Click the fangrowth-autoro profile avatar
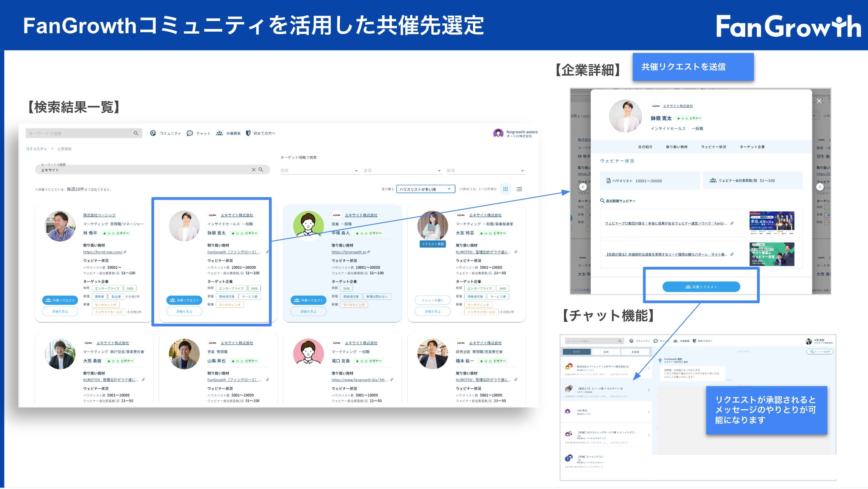This screenshot has height=489, width=868. pos(498,133)
